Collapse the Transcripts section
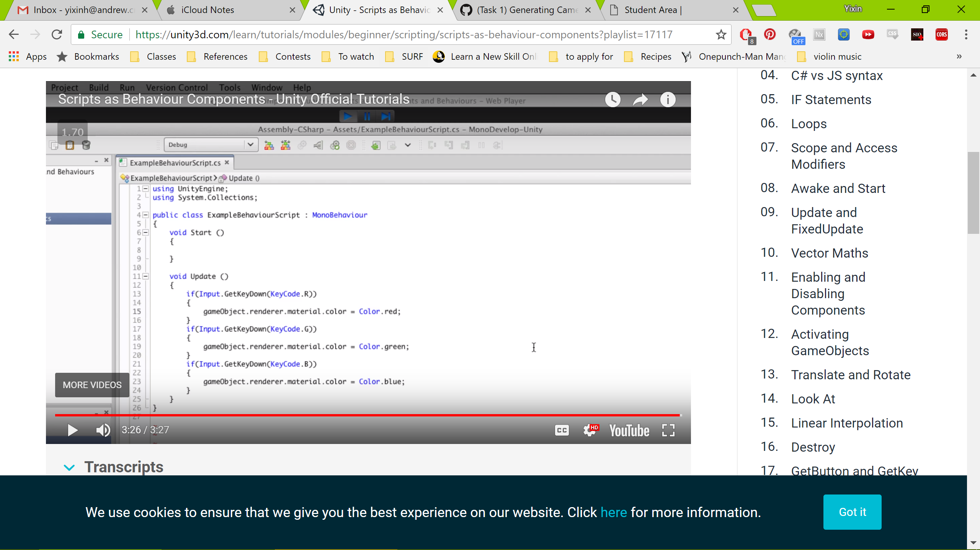980x550 pixels. tap(69, 467)
